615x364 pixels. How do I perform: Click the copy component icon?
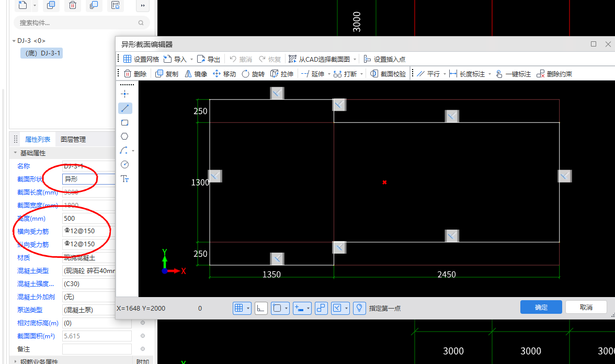tap(51, 5)
